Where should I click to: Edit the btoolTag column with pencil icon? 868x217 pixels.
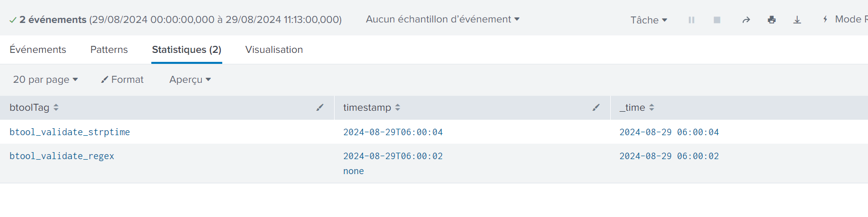click(x=320, y=107)
